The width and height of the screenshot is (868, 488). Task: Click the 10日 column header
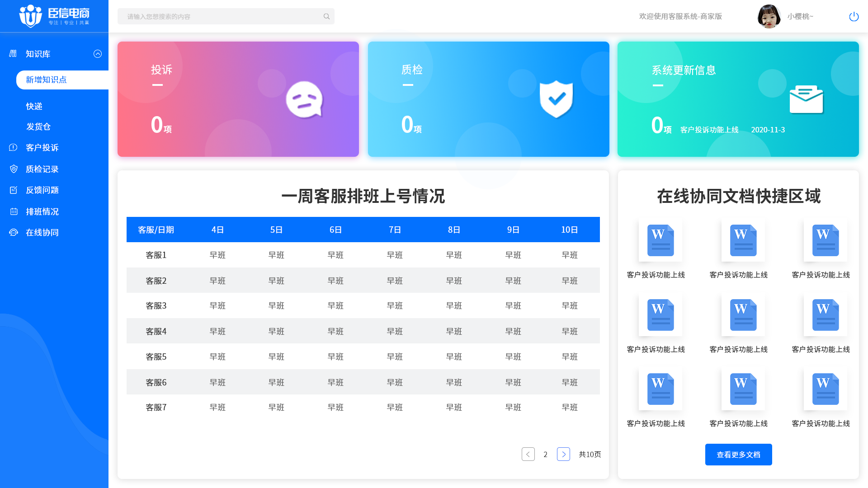[570, 230]
